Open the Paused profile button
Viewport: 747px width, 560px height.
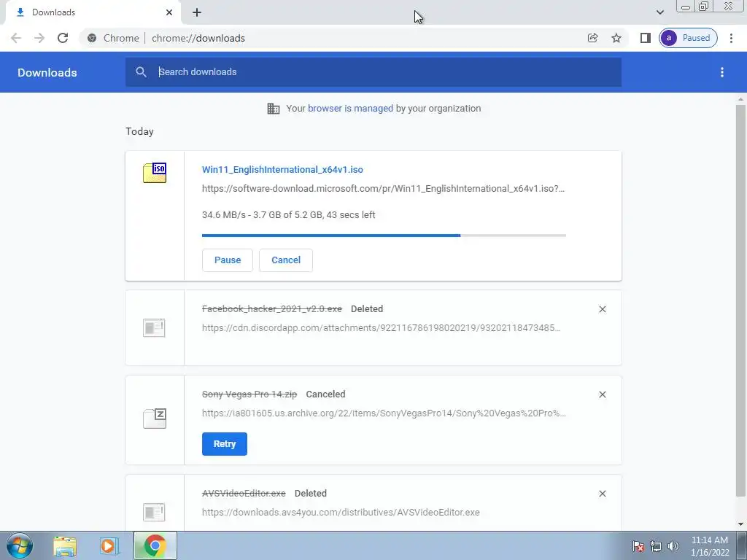coord(688,38)
